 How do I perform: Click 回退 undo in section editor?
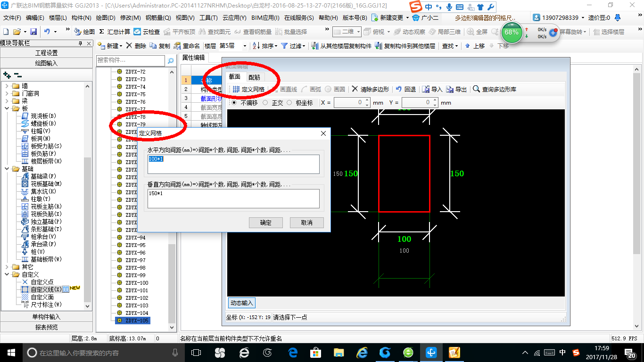click(x=405, y=89)
